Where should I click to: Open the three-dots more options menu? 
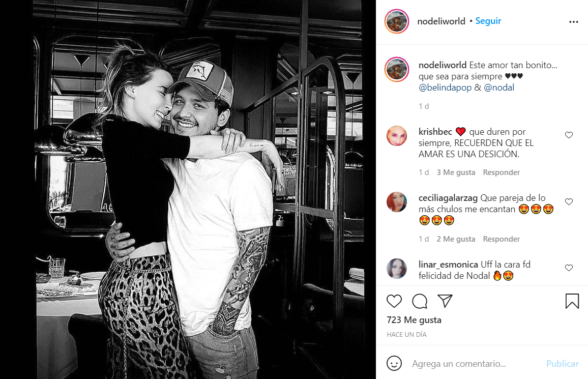[573, 22]
